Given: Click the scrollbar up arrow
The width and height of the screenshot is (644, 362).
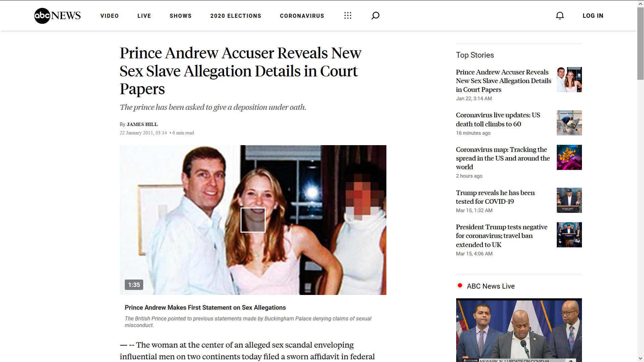Looking at the screenshot, I should click(640, 4).
